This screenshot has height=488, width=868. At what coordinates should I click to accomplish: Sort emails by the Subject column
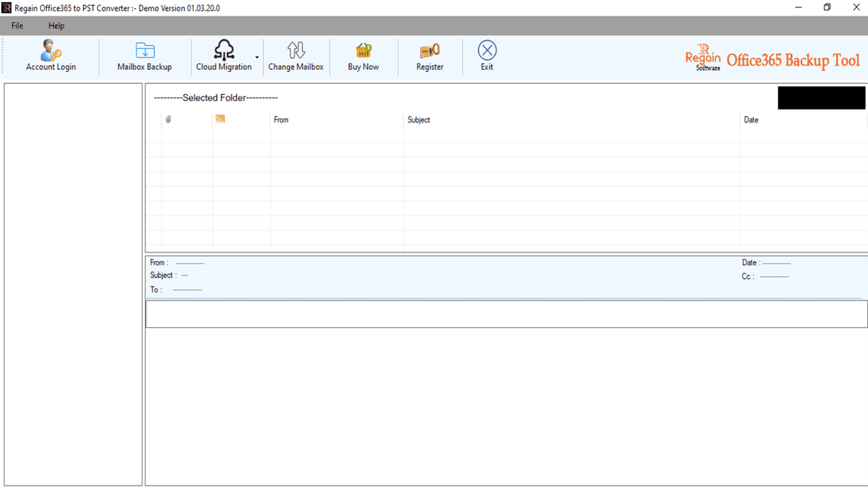pyautogui.click(x=418, y=119)
